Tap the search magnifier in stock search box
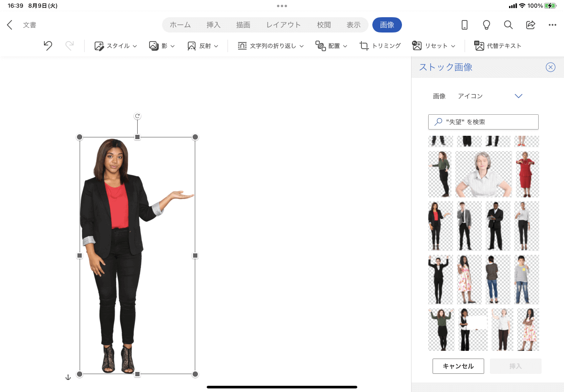This screenshot has width=564, height=392. [438, 122]
